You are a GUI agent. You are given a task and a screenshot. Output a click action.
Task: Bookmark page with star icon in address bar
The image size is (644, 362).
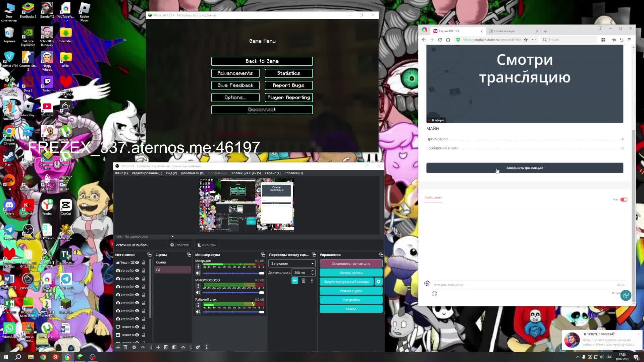point(526,40)
